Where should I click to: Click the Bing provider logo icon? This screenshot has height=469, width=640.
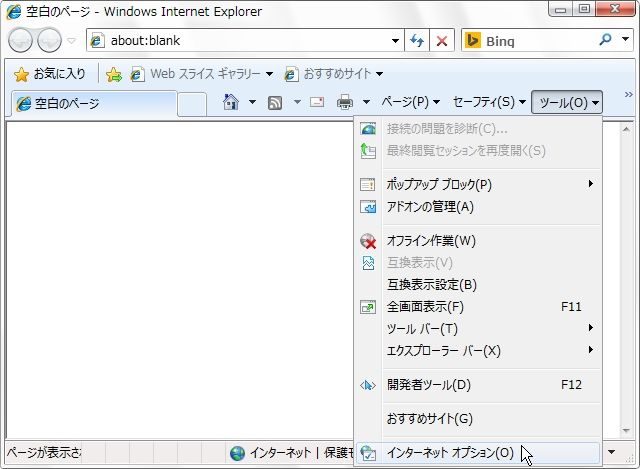[x=473, y=40]
